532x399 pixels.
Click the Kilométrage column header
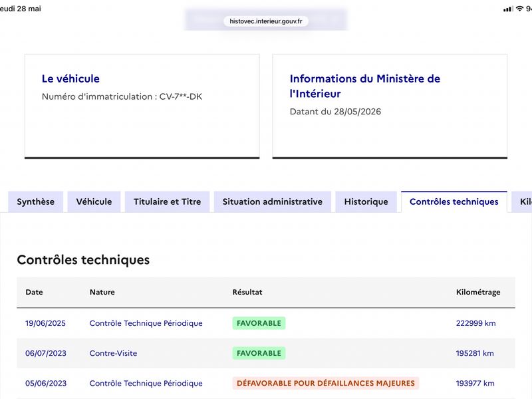tap(478, 293)
